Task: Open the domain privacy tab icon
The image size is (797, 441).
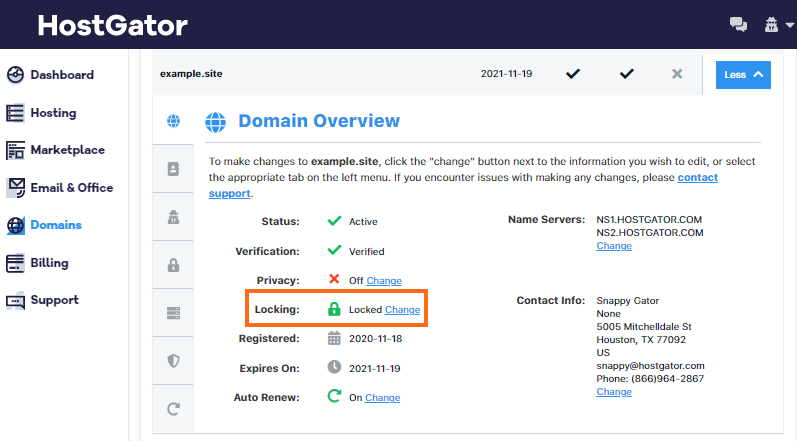Action: click(173, 217)
